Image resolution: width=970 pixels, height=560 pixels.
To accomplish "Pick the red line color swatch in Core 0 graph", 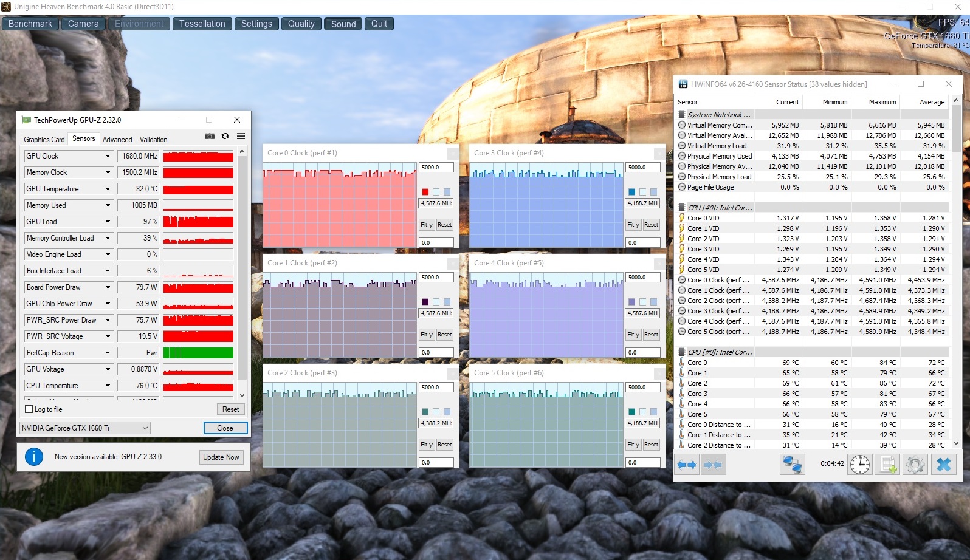I will [x=425, y=192].
